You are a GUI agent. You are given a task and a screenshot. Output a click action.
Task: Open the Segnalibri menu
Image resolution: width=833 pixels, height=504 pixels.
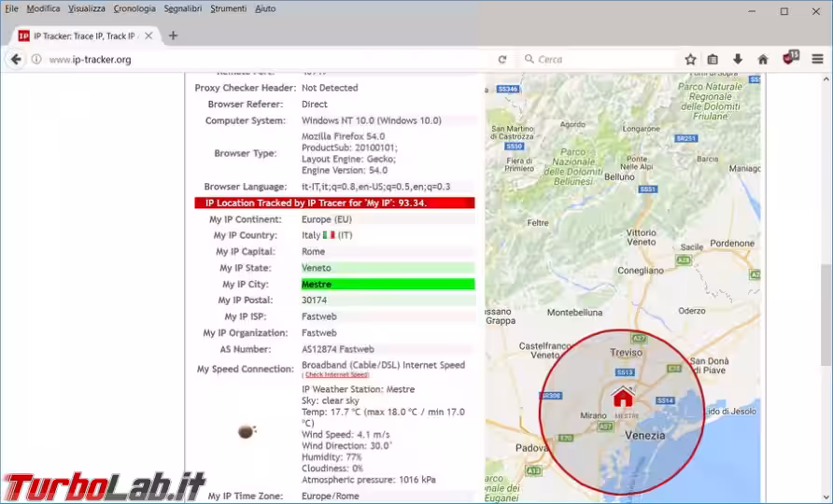click(183, 8)
